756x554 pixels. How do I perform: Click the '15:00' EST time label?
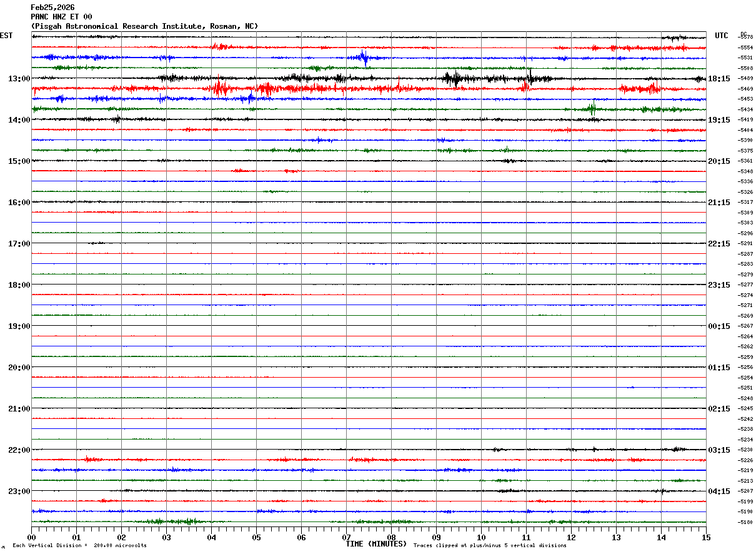click(19, 161)
